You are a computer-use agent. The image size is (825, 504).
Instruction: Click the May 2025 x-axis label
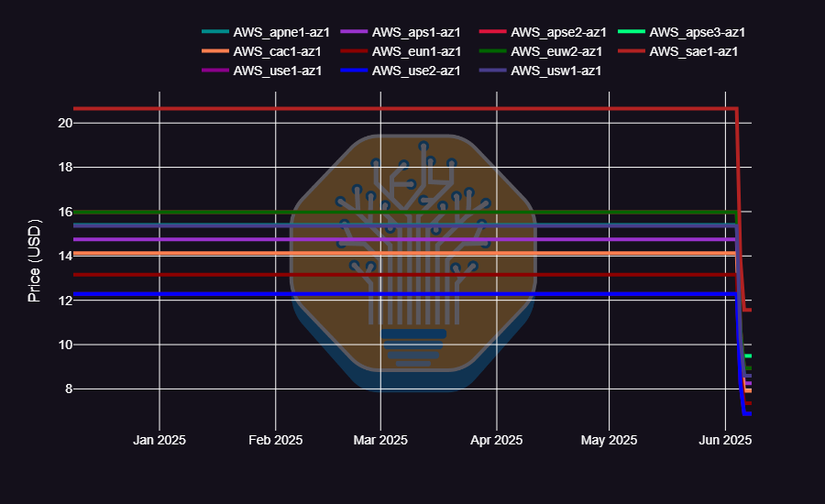pos(609,440)
